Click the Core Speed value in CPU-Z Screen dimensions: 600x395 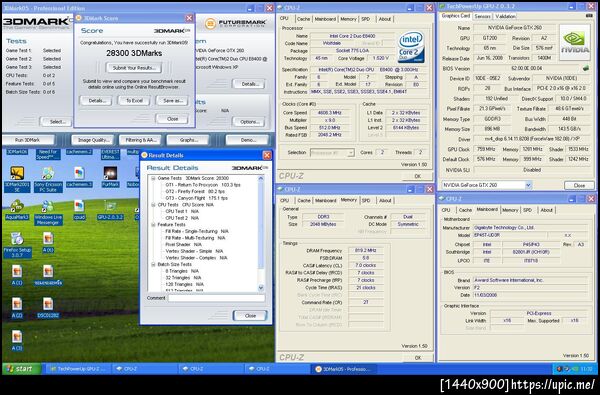[329, 113]
